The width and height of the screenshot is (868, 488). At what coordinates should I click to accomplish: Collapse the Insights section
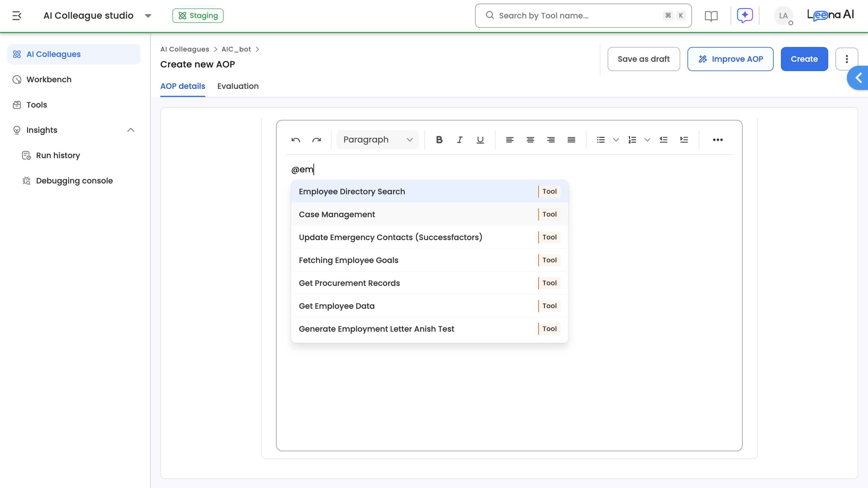(x=131, y=130)
